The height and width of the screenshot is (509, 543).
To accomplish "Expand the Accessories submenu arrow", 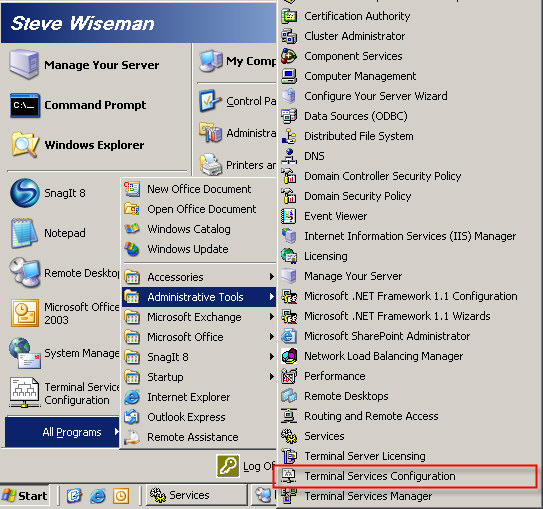I will coord(272,277).
